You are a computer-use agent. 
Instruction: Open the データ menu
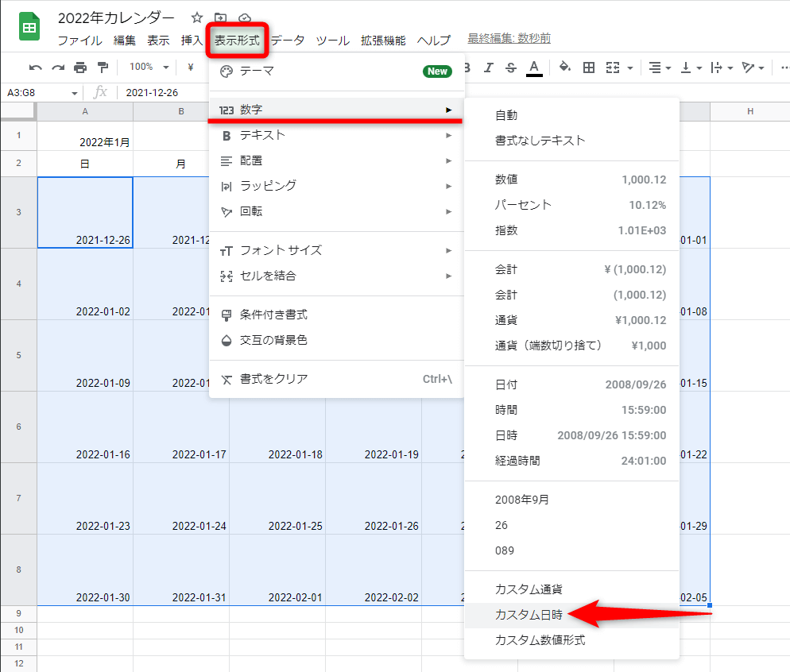[288, 41]
